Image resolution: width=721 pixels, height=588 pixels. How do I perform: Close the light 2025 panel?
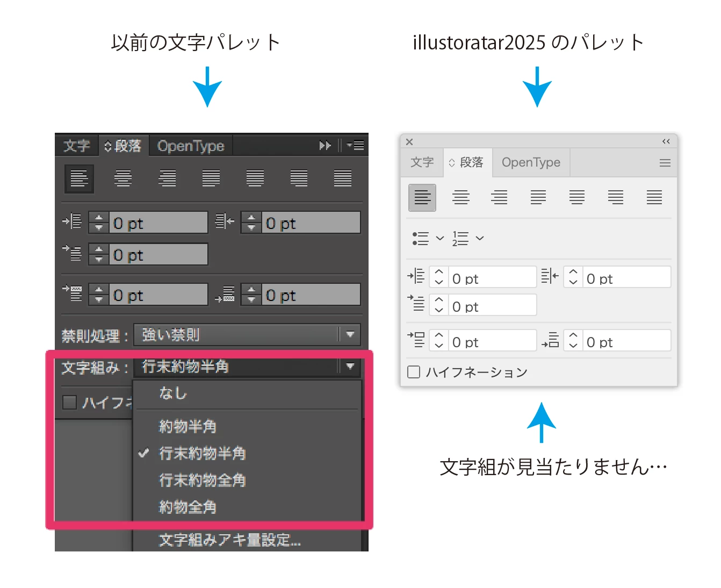(409, 142)
